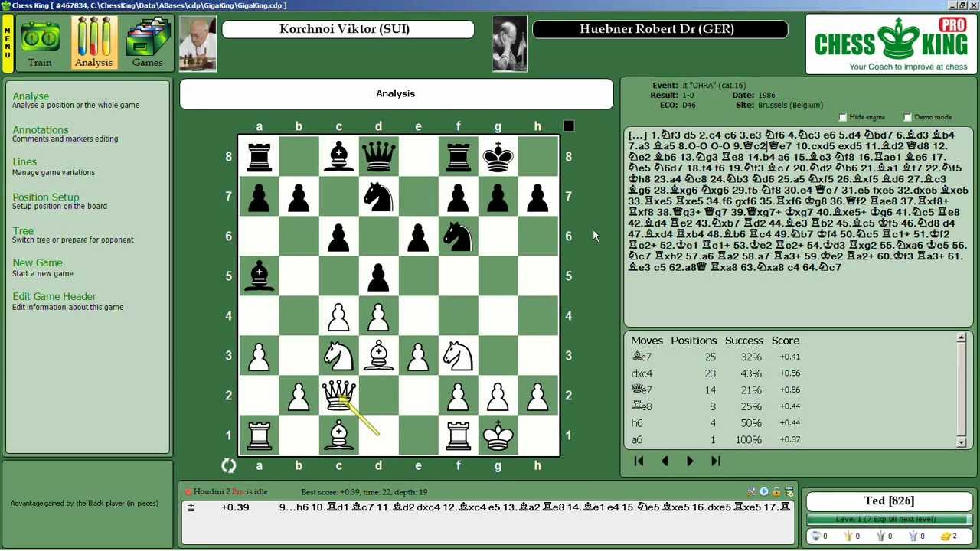Click Huebner's player photo

tap(510, 44)
